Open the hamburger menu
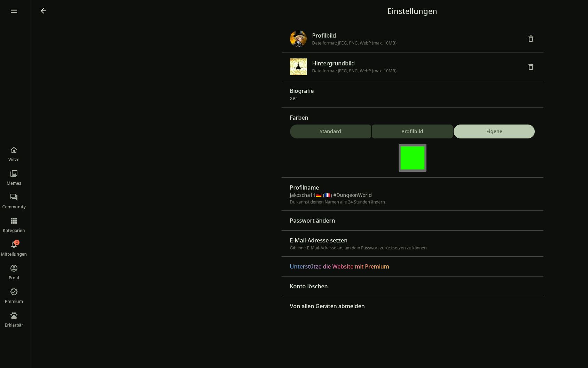The height and width of the screenshot is (368, 588). pos(14,11)
